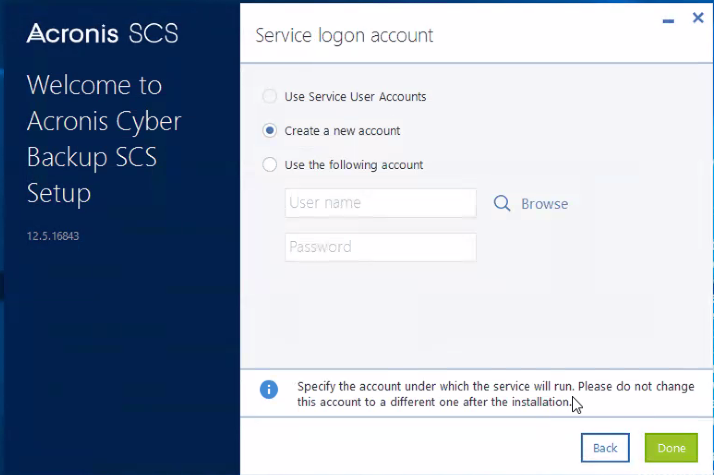Click the Create a new account label text
714x475 pixels.
(x=342, y=131)
